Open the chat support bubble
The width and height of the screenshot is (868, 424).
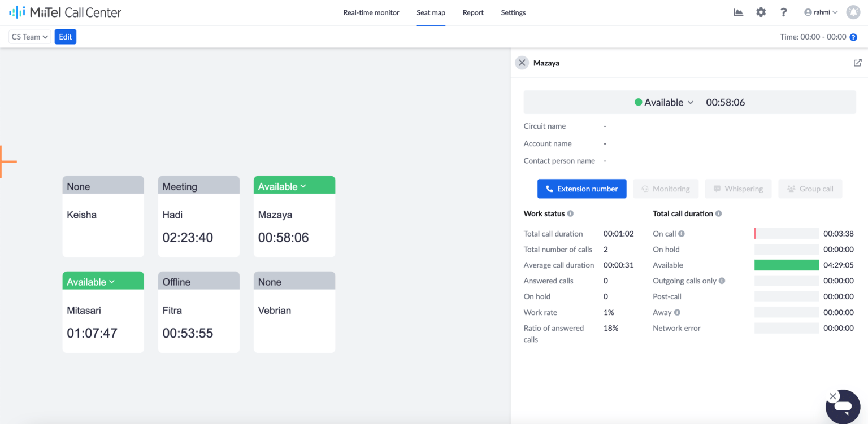coord(843,407)
